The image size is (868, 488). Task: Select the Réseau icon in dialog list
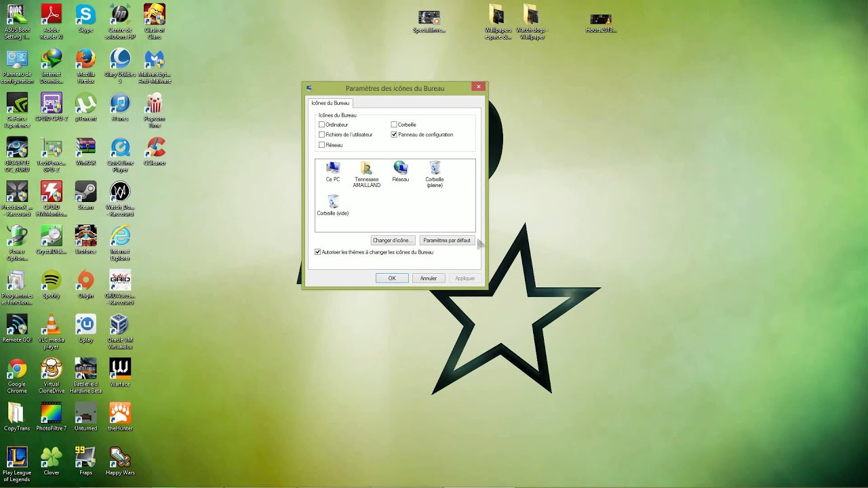click(x=401, y=171)
